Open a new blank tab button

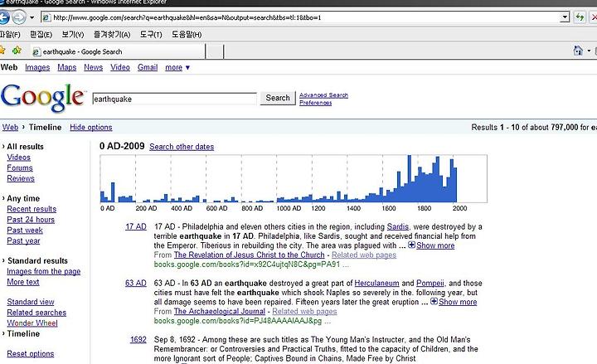[215, 51]
